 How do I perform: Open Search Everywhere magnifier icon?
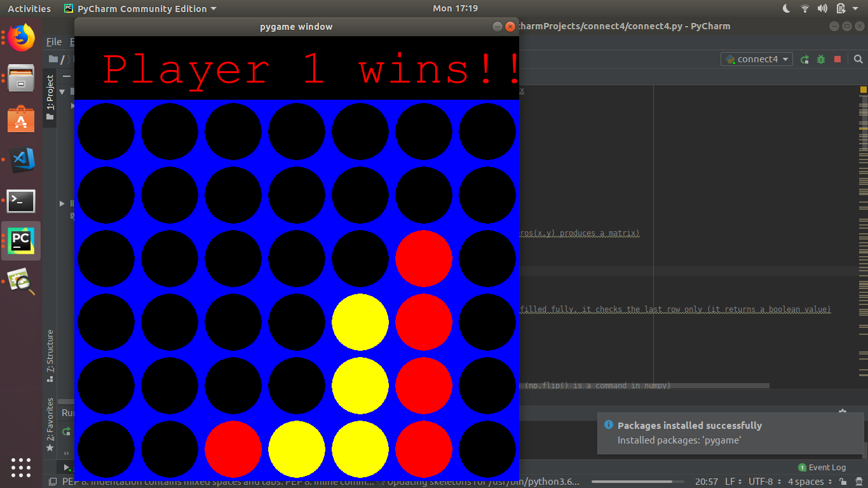pos(858,59)
